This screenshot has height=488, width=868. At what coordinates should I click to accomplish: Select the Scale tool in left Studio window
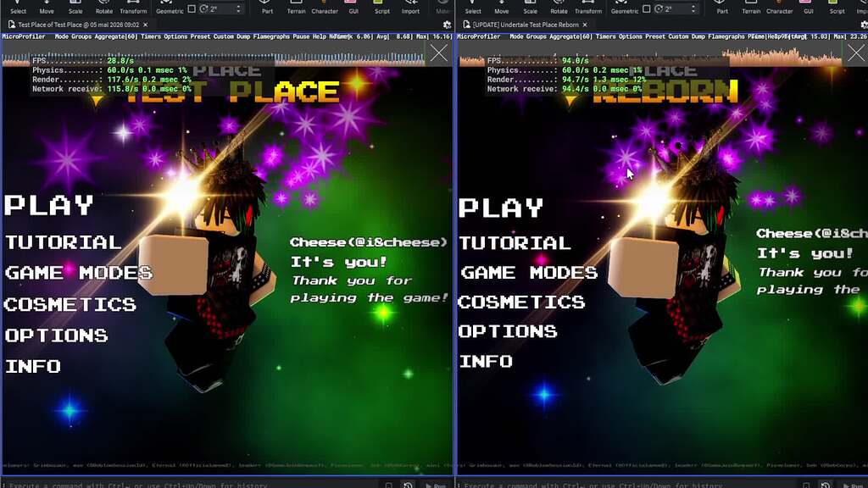tap(75, 7)
